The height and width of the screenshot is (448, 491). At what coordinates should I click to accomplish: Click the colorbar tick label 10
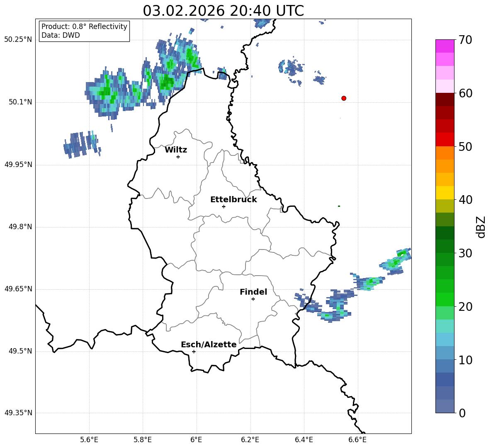(465, 360)
